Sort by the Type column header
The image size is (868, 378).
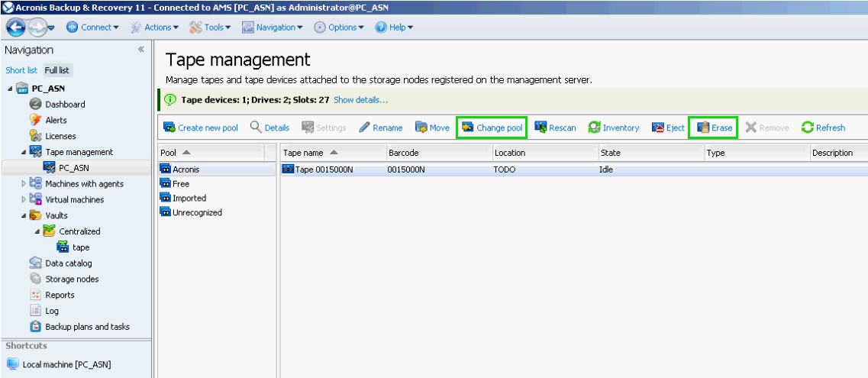[x=757, y=153]
